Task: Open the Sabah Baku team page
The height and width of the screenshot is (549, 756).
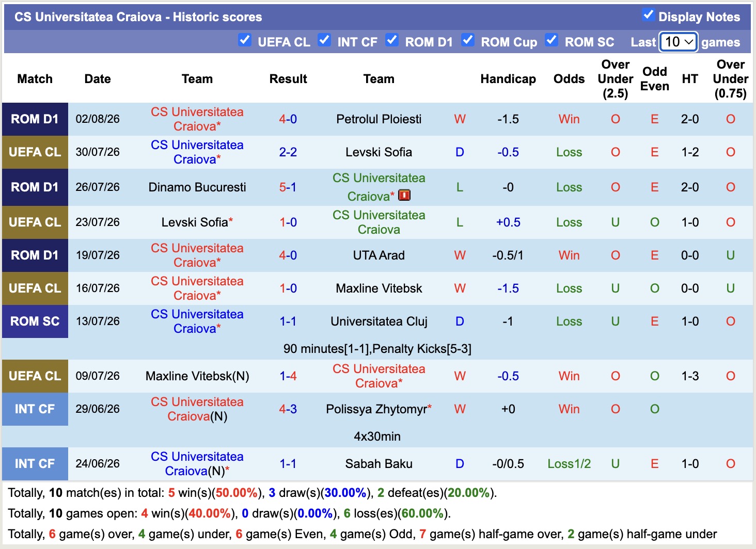Action: point(379,464)
